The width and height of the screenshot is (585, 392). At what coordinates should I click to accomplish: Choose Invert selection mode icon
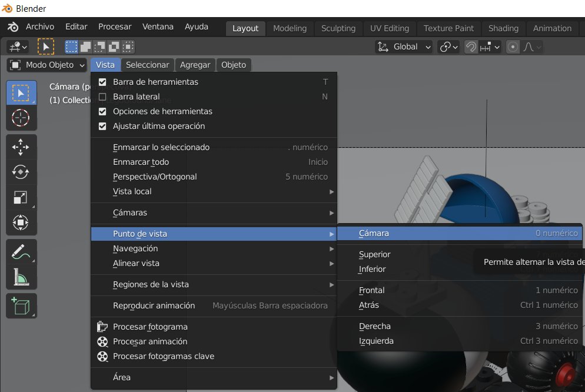click(114, 47)
